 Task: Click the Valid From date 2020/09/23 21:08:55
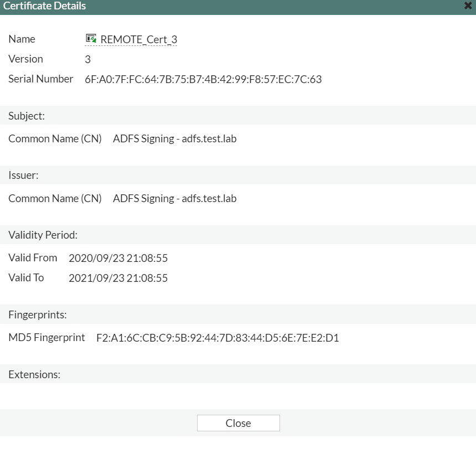[118, 258]
